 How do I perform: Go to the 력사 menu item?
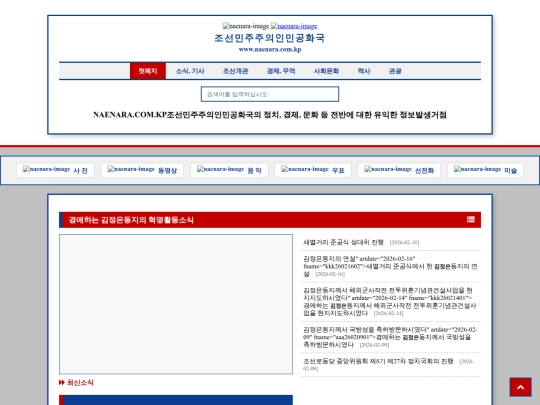pos(364,71)
